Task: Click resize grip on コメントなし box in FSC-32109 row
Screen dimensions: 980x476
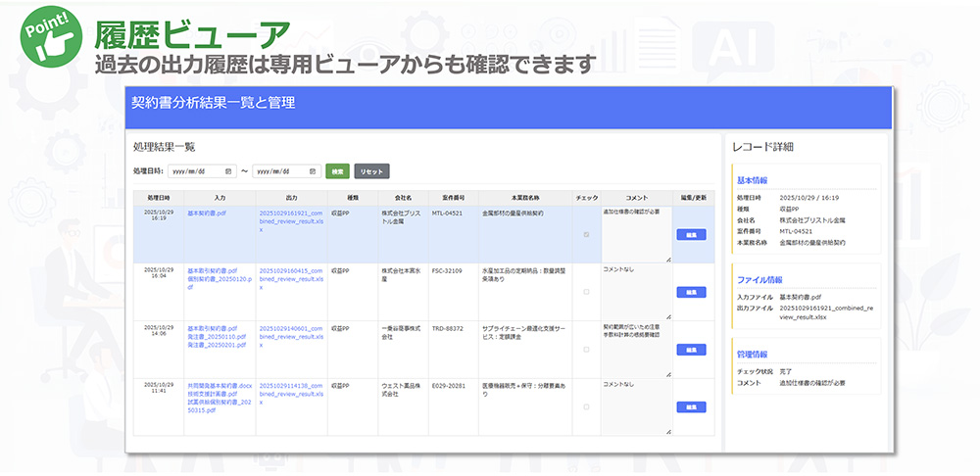Action: coord(668,317)
